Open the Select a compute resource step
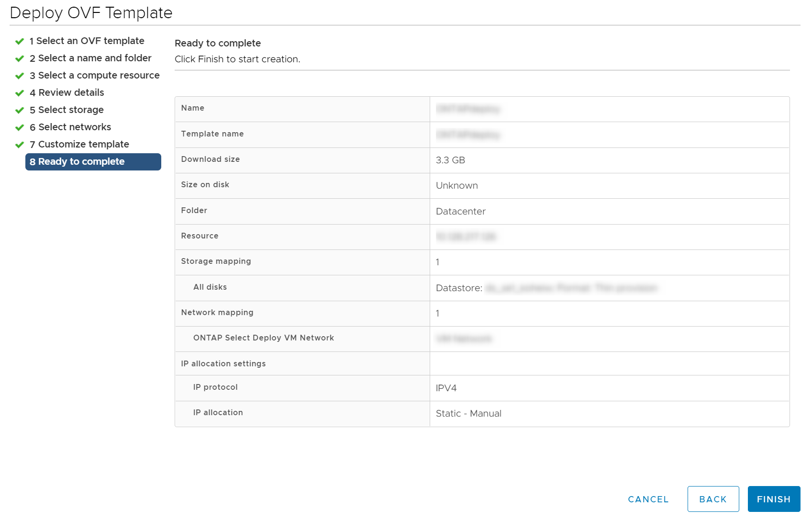The height and width of the screenshot is (521, 812). pos(95,75)
